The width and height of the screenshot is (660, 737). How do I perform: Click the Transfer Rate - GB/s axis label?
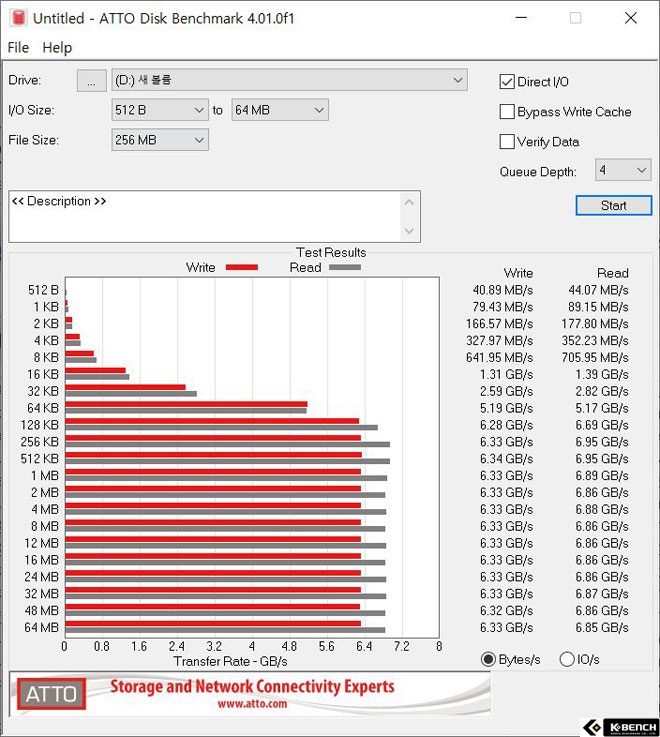(230, 661)
